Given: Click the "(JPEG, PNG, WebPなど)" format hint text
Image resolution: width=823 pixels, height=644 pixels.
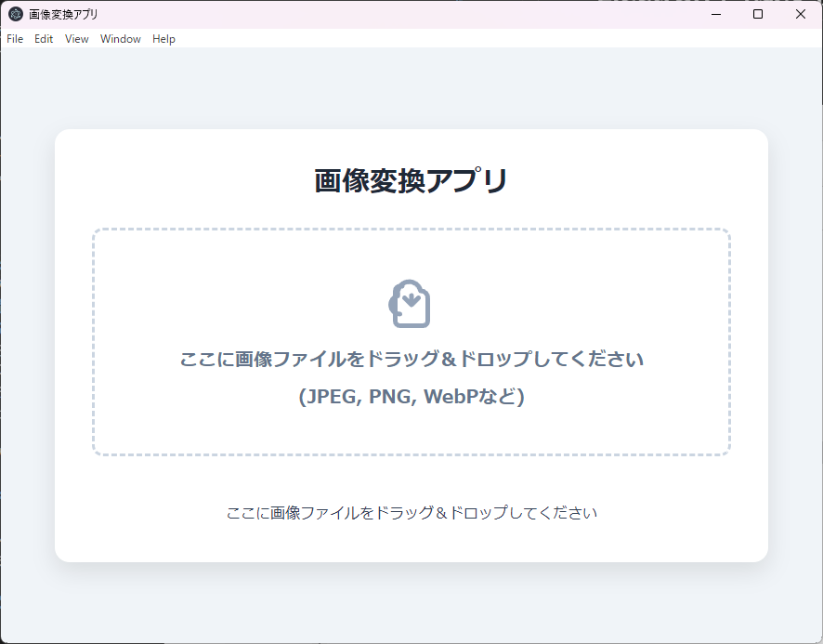Looking at the screenshot, I should coord(411,396).
